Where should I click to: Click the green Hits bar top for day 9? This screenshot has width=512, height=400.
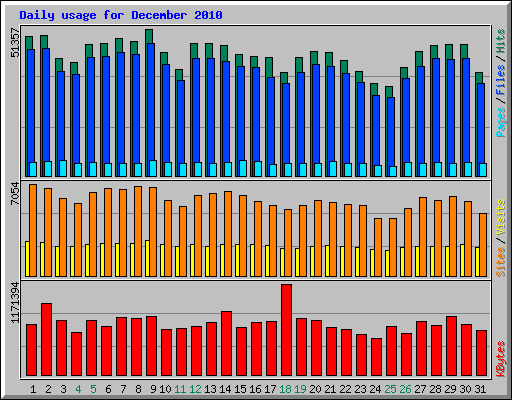[149, 36]
